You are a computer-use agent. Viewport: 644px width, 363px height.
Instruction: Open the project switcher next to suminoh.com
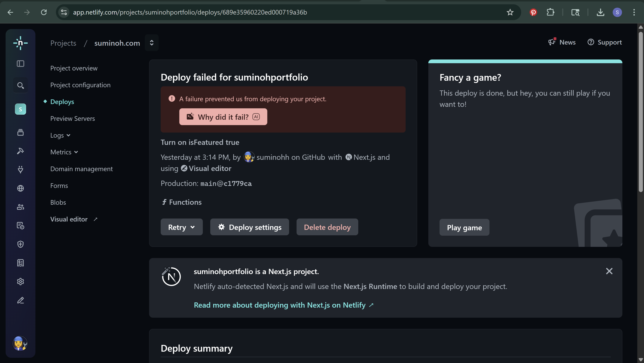click(152, 43)
